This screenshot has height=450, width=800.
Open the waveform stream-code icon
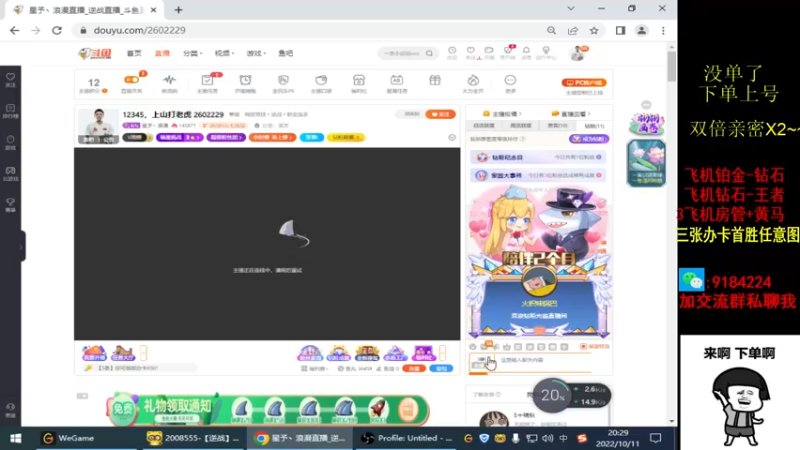coord(169,80)
